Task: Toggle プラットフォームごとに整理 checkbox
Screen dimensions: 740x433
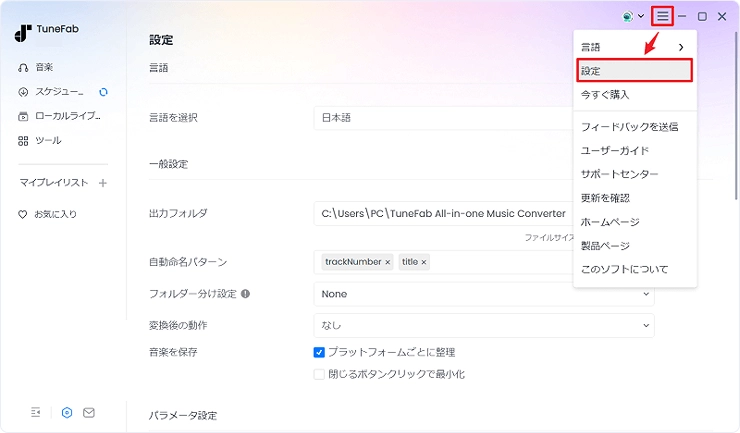Action: (319, 352)
